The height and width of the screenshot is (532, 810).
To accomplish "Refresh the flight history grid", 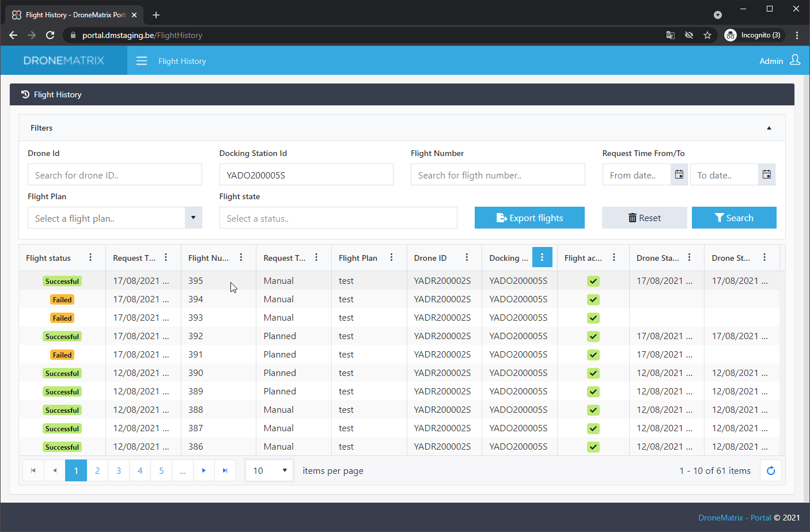I will click(x=771, y=470).
